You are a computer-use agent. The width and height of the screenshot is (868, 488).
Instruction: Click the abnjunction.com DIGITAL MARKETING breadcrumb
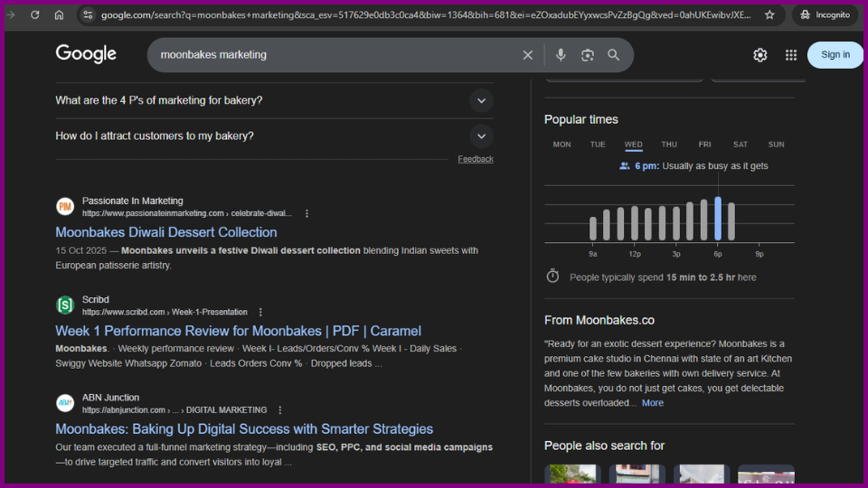[175, 410]
